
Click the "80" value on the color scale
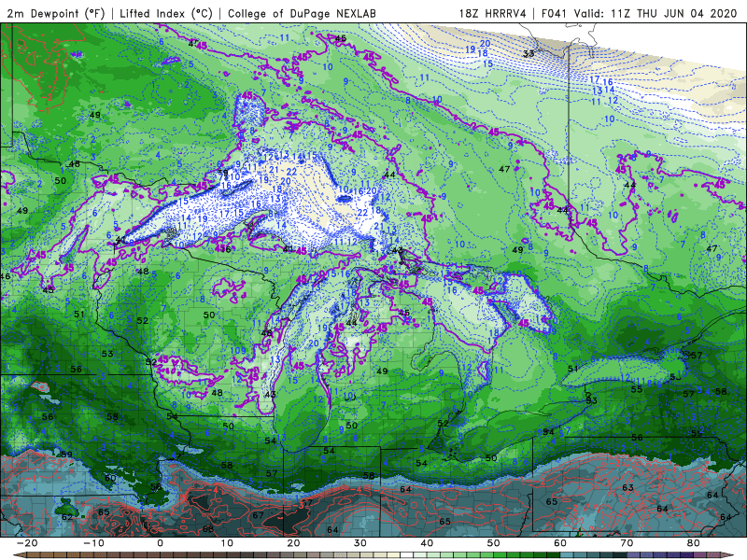click(694, 543)
